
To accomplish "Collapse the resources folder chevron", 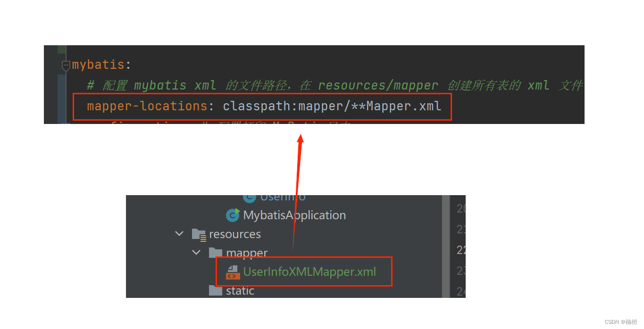I will click(179, 233).
